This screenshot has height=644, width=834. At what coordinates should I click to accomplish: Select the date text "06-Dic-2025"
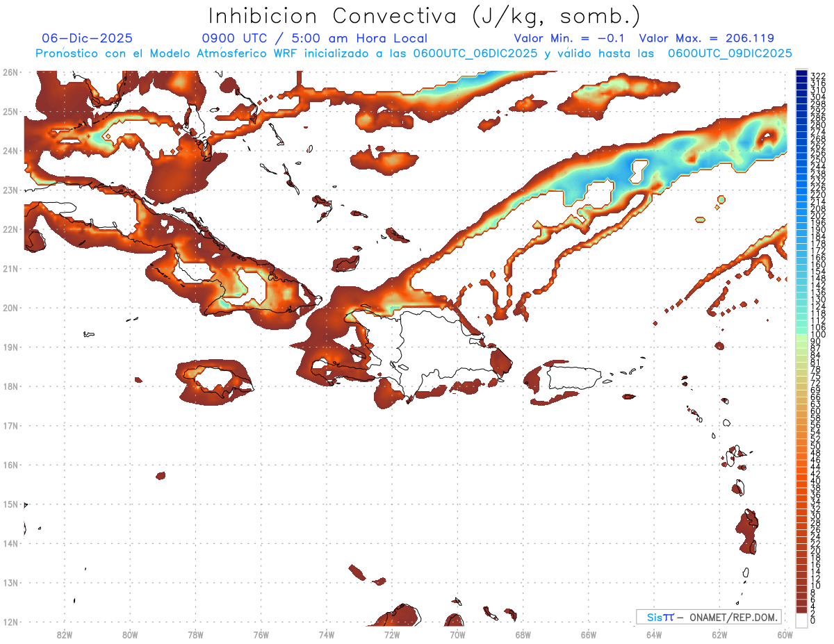pos(87,38)
